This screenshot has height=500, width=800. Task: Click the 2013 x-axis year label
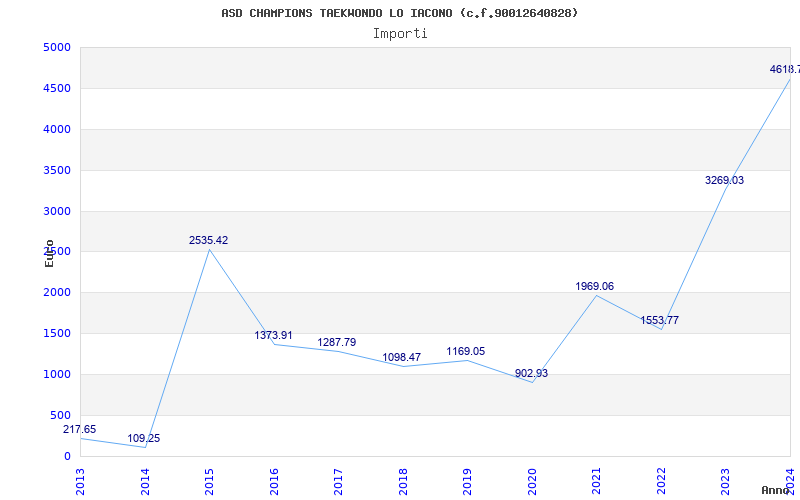80,482
